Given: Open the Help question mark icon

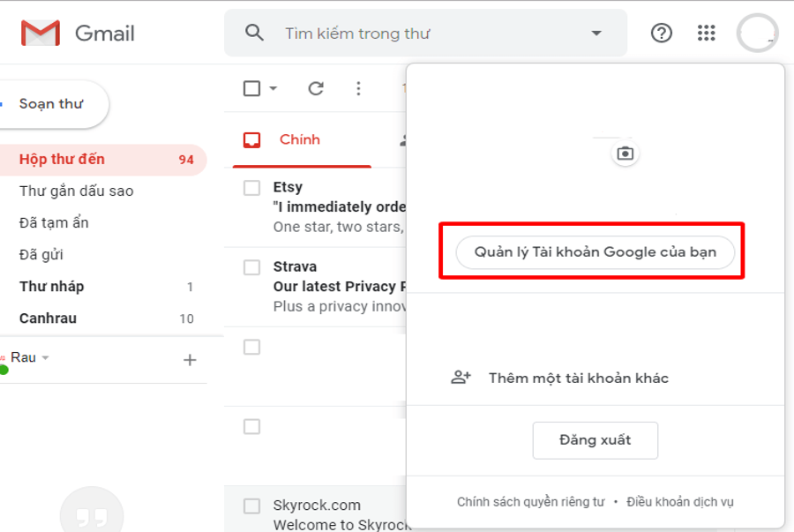Looking at the screenshot, I should pos(661,34).
